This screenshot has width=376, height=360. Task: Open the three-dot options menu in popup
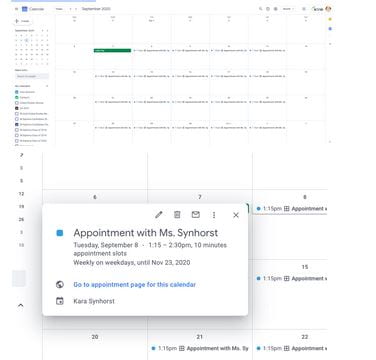[x=214, y=215]
